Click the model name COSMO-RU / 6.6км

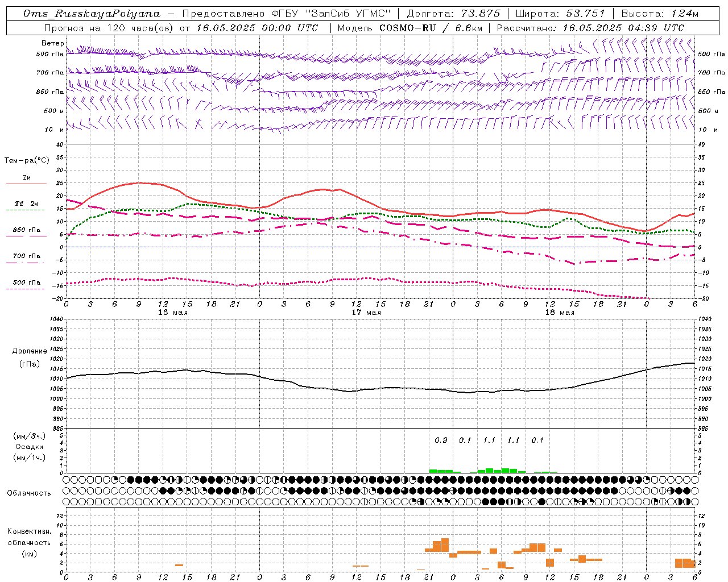(x=431, y=28)
